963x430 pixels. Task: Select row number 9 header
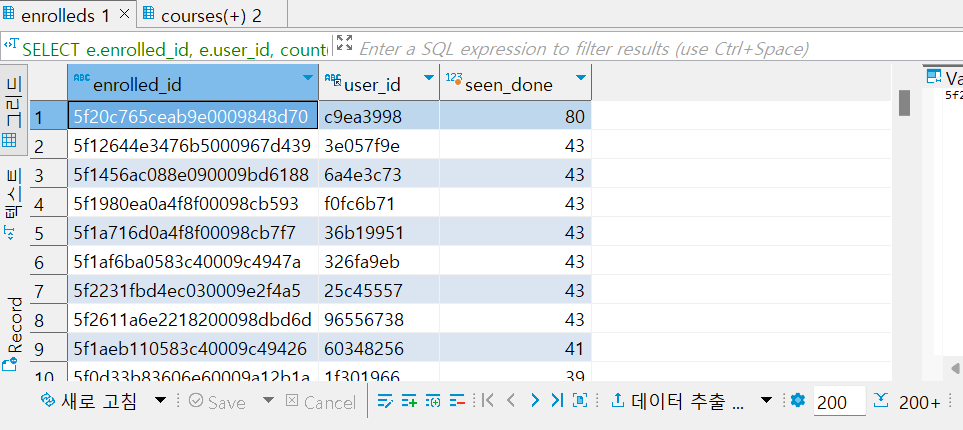(49, 349)
